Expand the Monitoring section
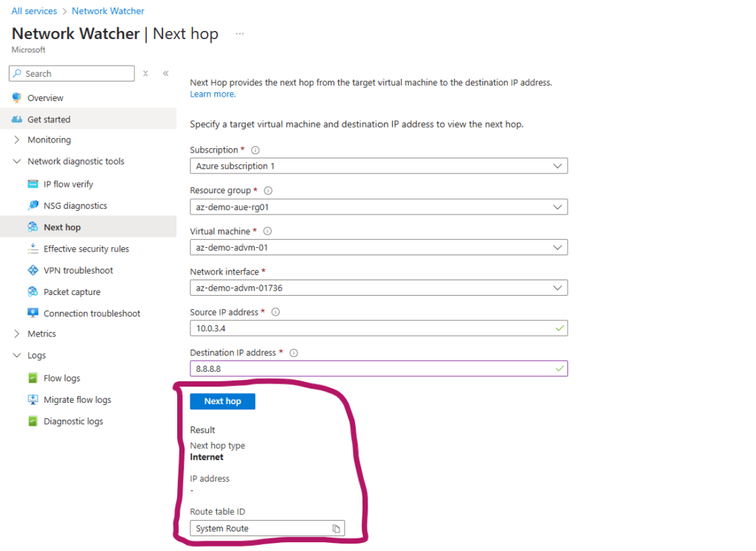This screenshot has height=551, width=756. coord(17,140)
